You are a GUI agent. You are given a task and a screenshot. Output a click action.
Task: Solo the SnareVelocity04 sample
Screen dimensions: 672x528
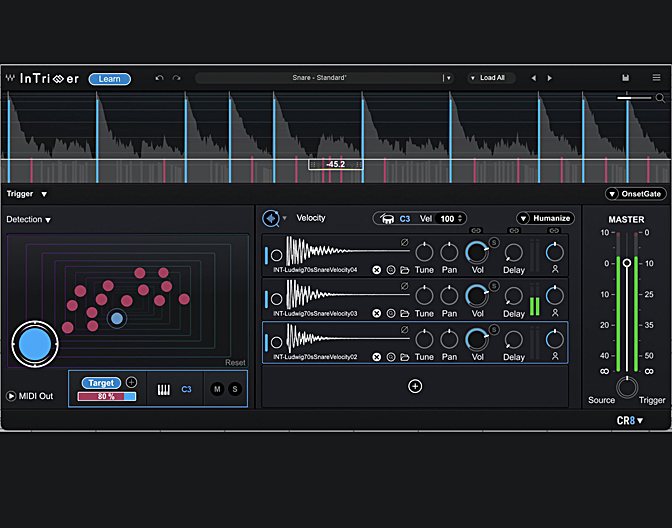coord(494,243)
